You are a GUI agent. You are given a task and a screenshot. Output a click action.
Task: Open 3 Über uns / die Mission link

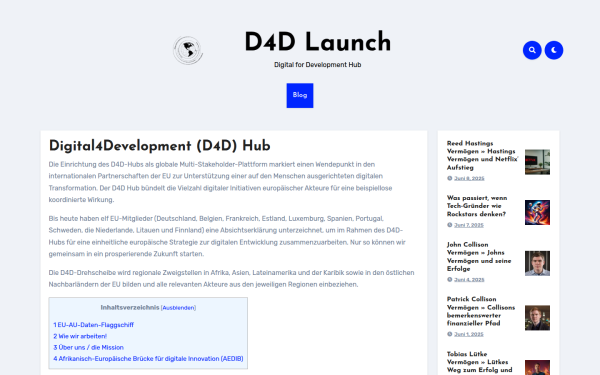tap(88, 347)
